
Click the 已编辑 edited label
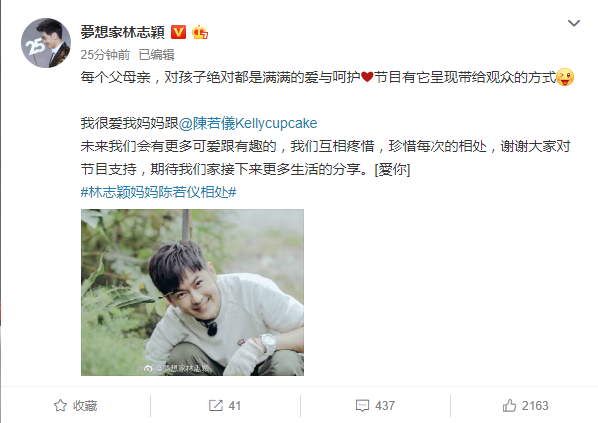point(156,55)
